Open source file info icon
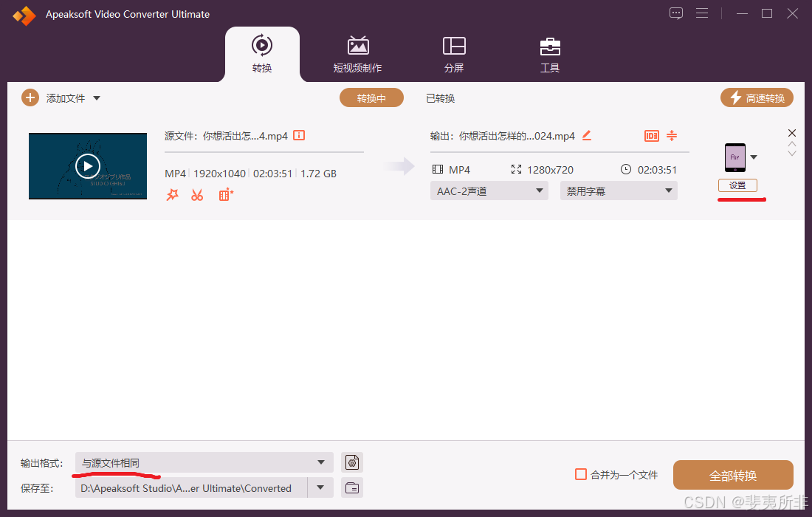 pos(299,135)
